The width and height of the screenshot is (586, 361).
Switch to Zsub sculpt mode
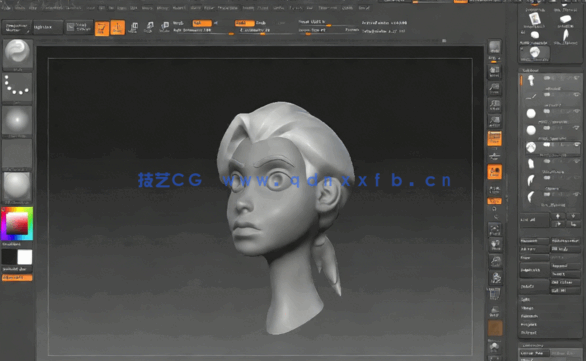coord(260,23)
